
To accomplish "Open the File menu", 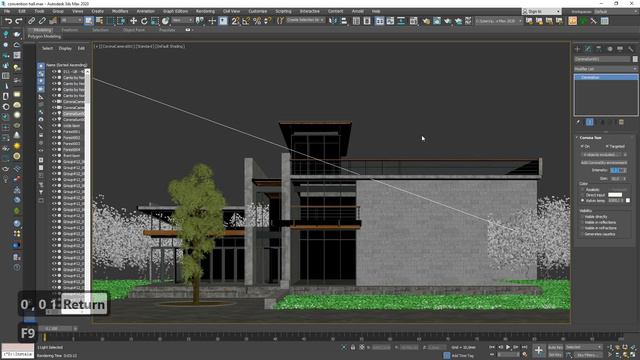I will coord(7,11).
